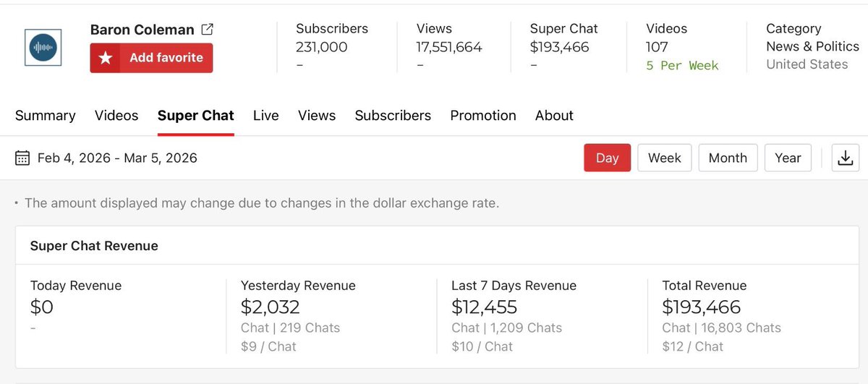This screenshot has width=868, height=384.
Task: Open the Videos tab
Action: [x=116, y=116]
